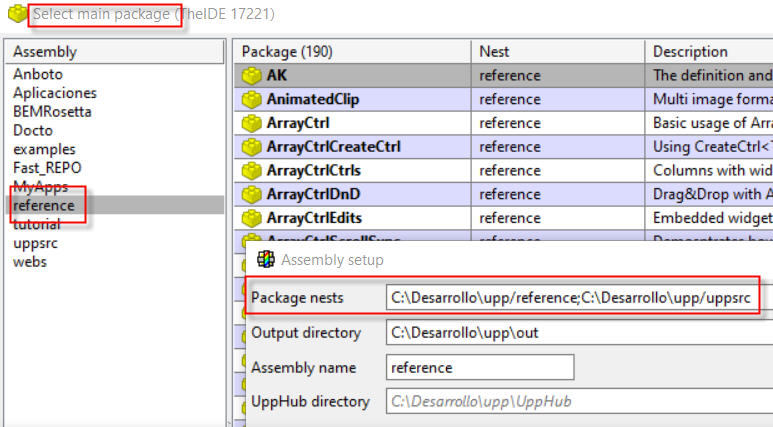Click the ArrayCtrlCtrls package icon
Viewport: 773px width, 427px height.
(x=251, y=170)
